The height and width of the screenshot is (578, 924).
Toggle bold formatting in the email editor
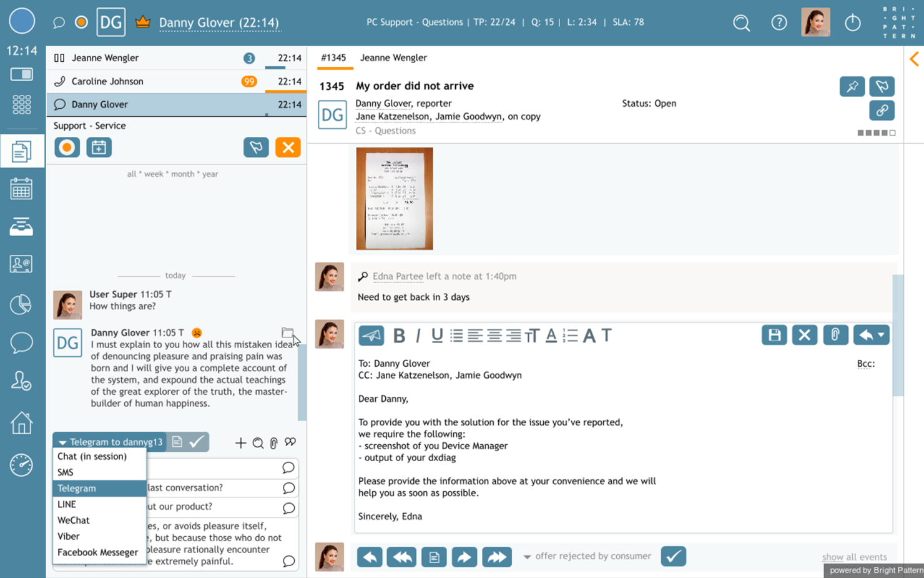point(399,336)
